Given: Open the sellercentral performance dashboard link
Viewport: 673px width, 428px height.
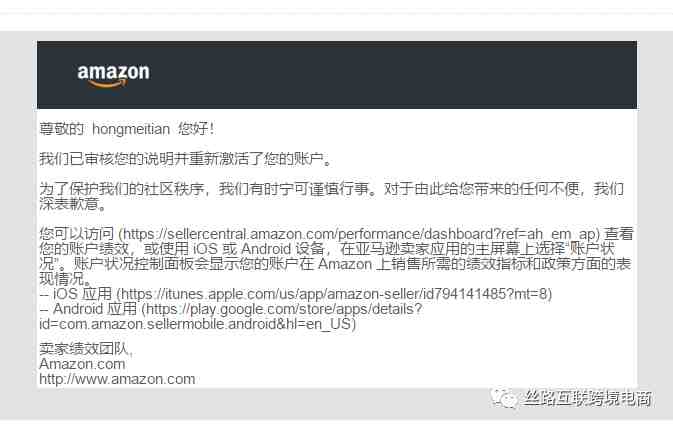Looking at the screenshot, I should point(359,234).
